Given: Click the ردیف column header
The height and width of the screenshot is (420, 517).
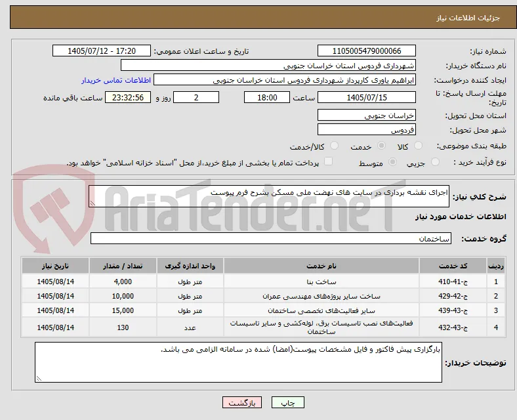Looking at the screenshot, I should tap(495, 266).
